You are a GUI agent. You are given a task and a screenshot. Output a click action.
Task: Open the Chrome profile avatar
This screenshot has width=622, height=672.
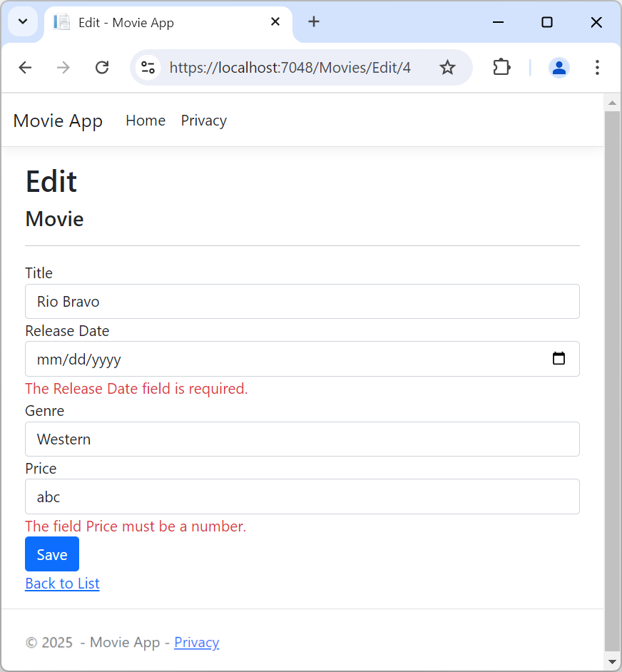559,68
